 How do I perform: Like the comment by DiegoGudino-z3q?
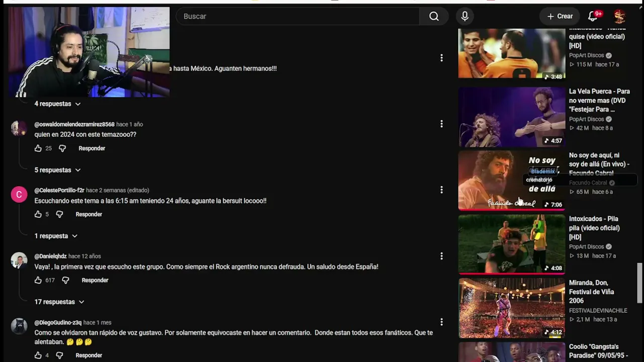38,355
